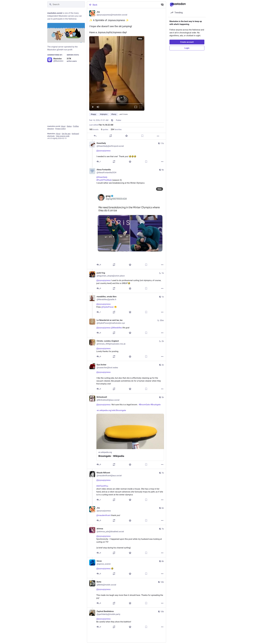The height and width of the screenshot is (644, 253).
Task: Bookmark Joy's main post
Action: click(142, 136)
